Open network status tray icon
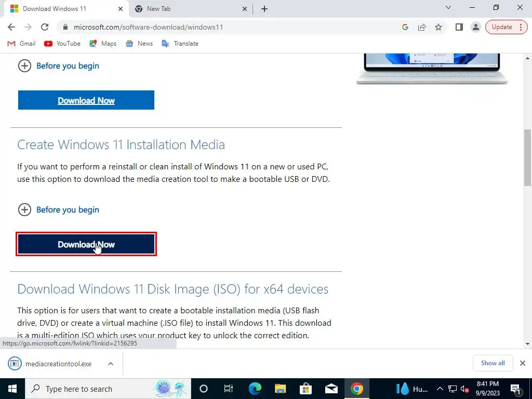Viewport: 532px width, 399px height. (x=453, y=389)
